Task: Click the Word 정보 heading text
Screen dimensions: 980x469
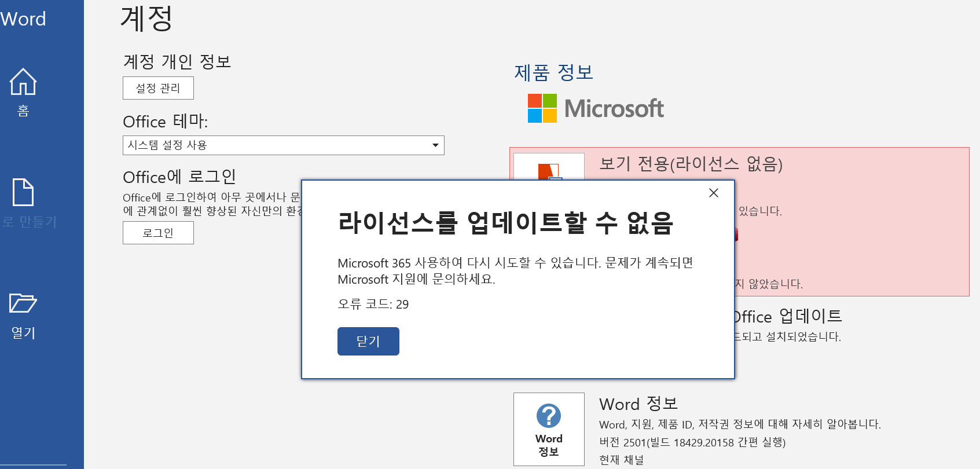Action: click(x=638, y=404)
